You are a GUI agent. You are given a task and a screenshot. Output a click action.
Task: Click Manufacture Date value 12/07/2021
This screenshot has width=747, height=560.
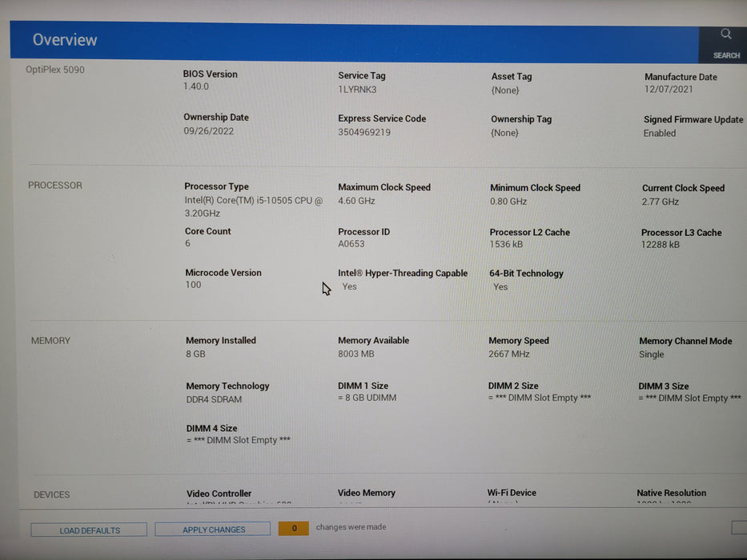point(669,89)
